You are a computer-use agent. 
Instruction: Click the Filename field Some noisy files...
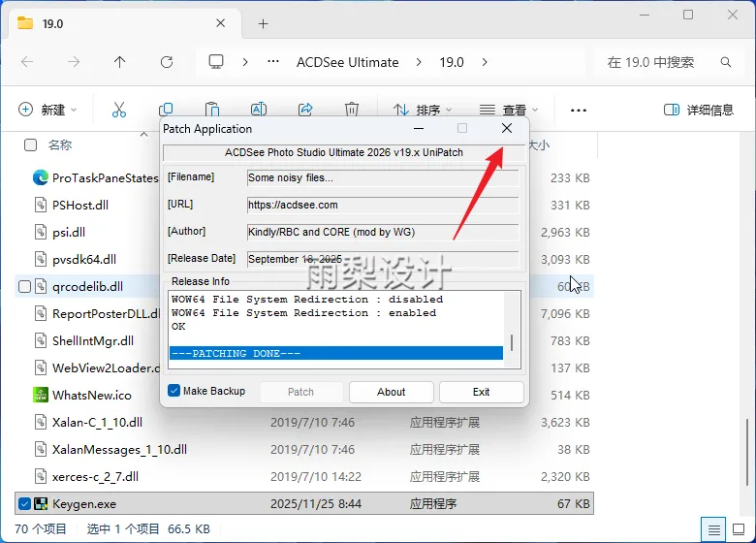(x=383, y=178)
